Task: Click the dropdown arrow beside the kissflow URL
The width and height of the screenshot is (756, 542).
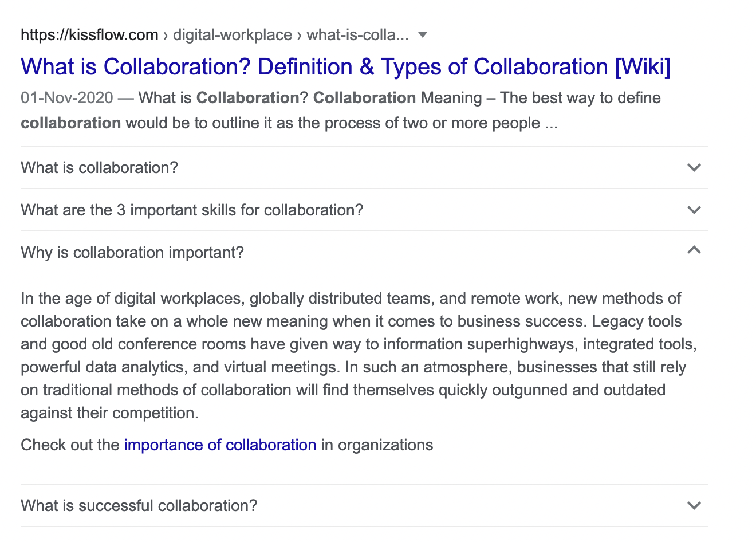Action: [423, 35]
